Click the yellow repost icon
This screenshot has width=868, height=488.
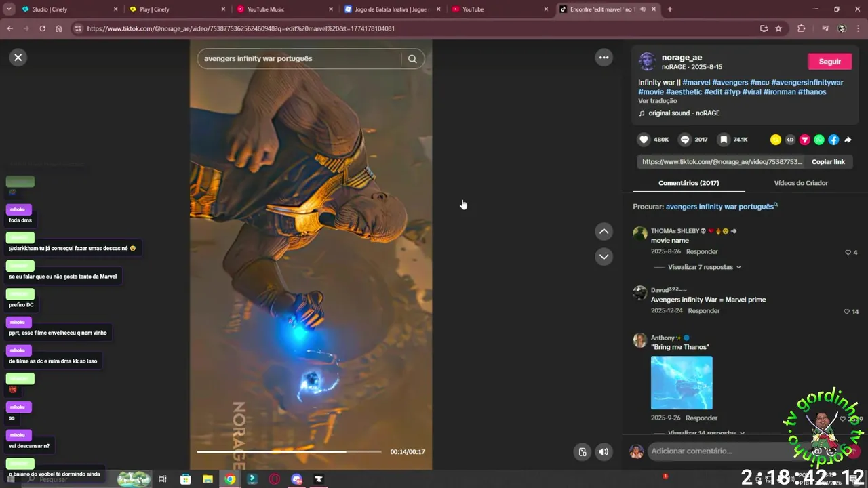click(x=776, y=140)
